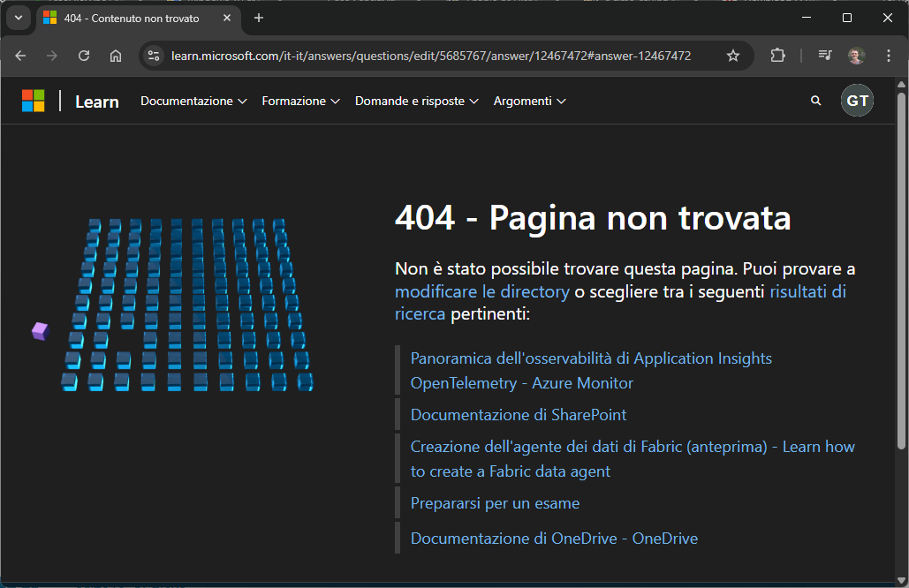The height and width of the screenshot is (588, 909).
Task: Click the page vertical scrollbar thumb
Action: pos(901,270)
